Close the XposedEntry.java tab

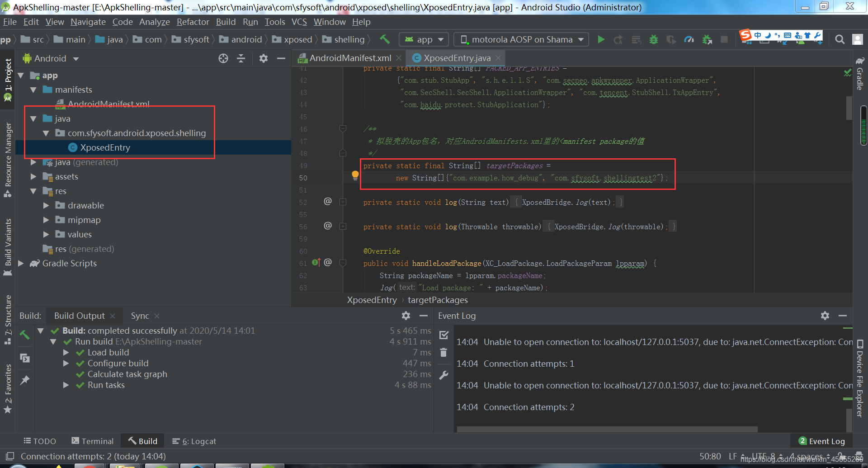pyautogui.click(x=498, y=58)
